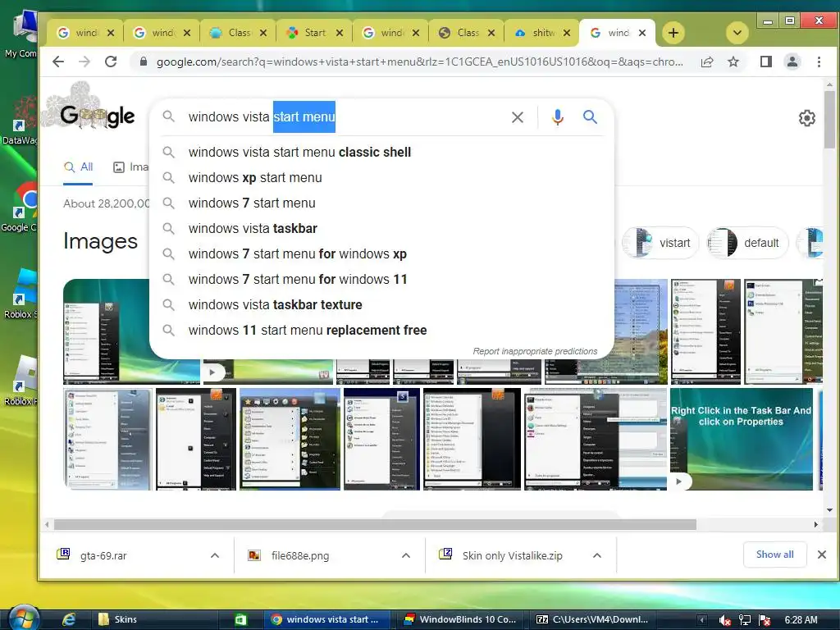Click the address bar URL
The width and height of the screenshot is (840, 630).
(419, 62)
